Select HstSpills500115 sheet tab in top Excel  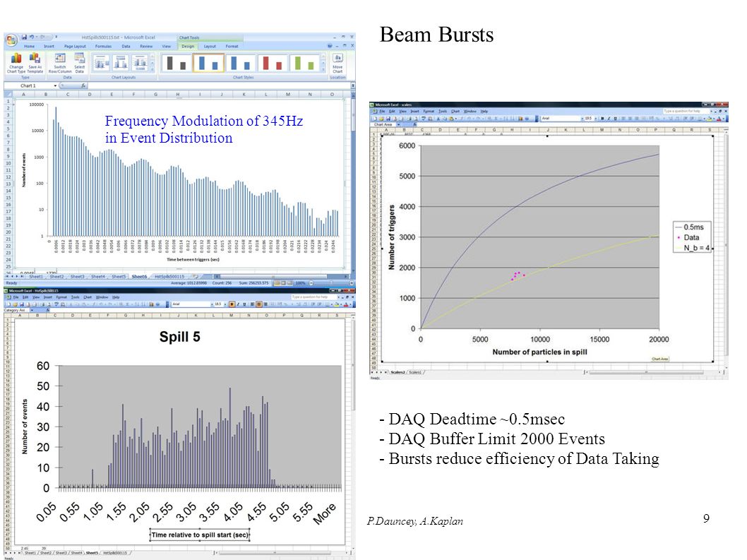click(x=169, y=276)
